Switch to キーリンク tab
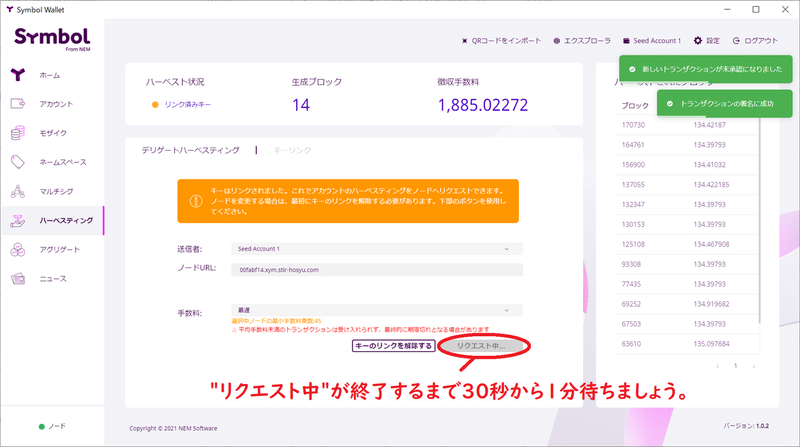 tap(292, 150)
